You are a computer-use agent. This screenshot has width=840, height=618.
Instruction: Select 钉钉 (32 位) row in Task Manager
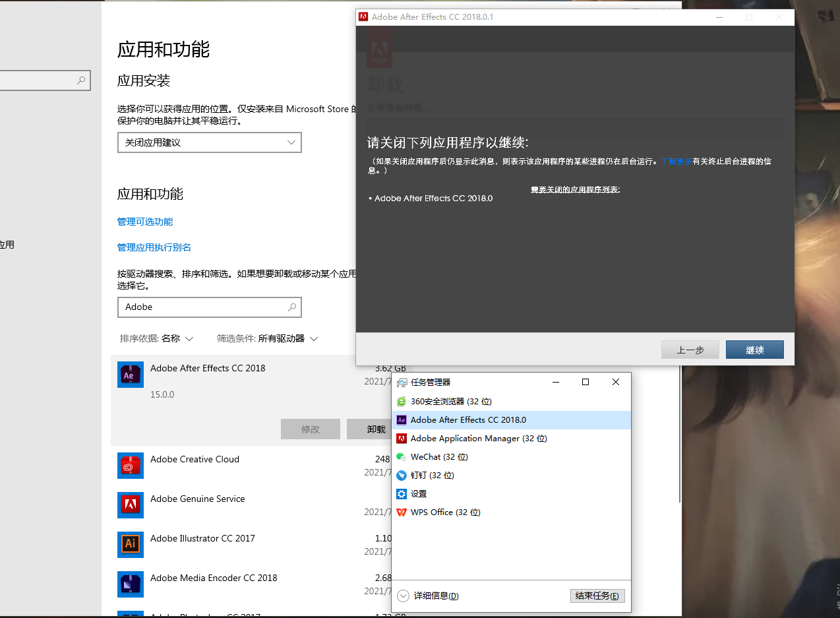[x=512, y=476]
